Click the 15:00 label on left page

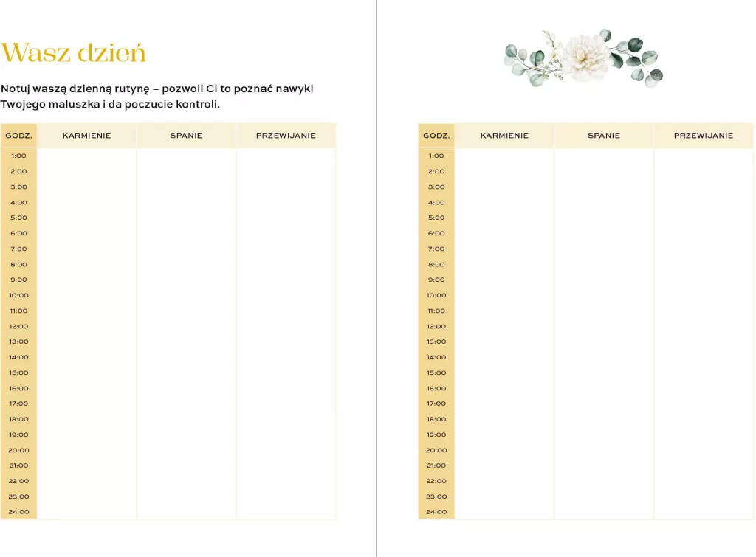tap(18, 373)
